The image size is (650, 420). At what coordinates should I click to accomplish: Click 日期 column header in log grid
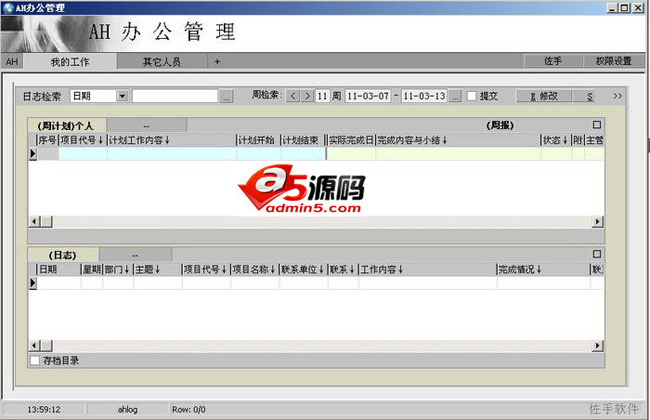[x=58, y=269]
